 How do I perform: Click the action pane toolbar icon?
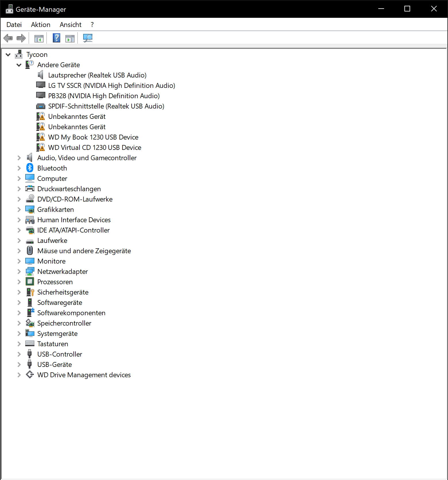coord(70,38)
